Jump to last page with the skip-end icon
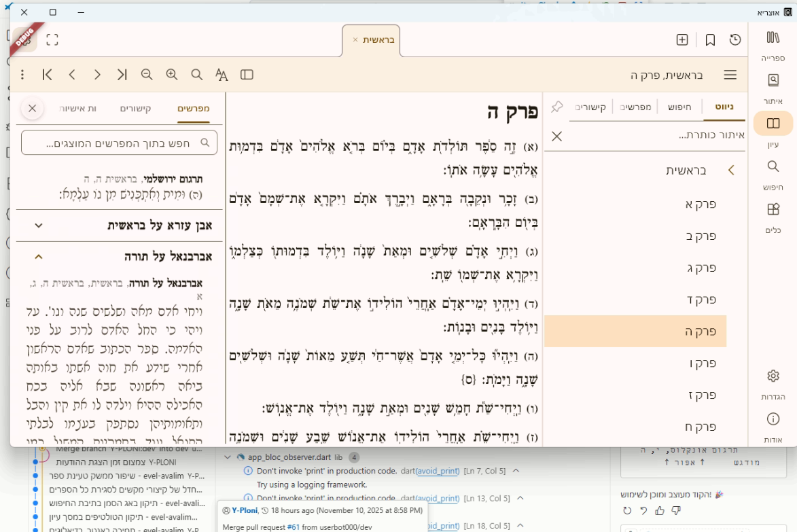This screenshot has width=797, height=532. [x=122, y=75]
